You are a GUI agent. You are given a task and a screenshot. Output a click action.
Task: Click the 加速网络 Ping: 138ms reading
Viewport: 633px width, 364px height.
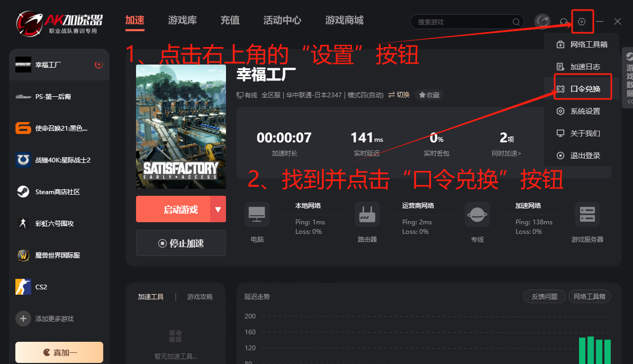533,222
